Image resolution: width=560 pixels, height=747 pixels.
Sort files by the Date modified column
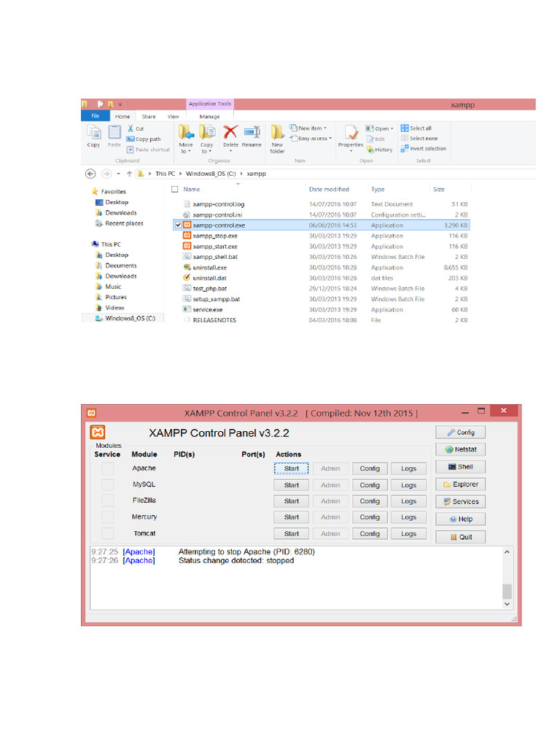(329, 189)
